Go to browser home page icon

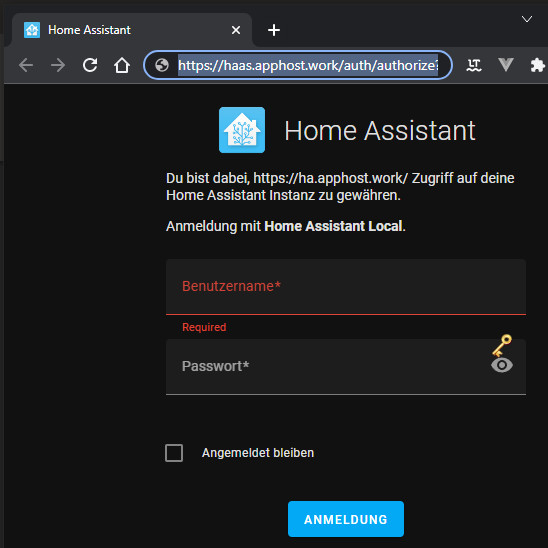click(122, 65)
